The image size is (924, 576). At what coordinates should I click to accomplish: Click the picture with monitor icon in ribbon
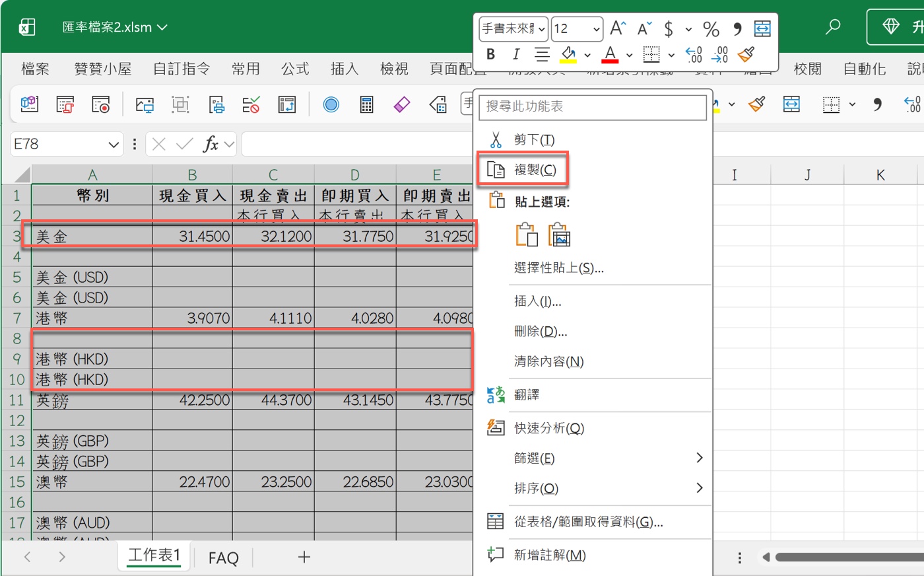145,104
